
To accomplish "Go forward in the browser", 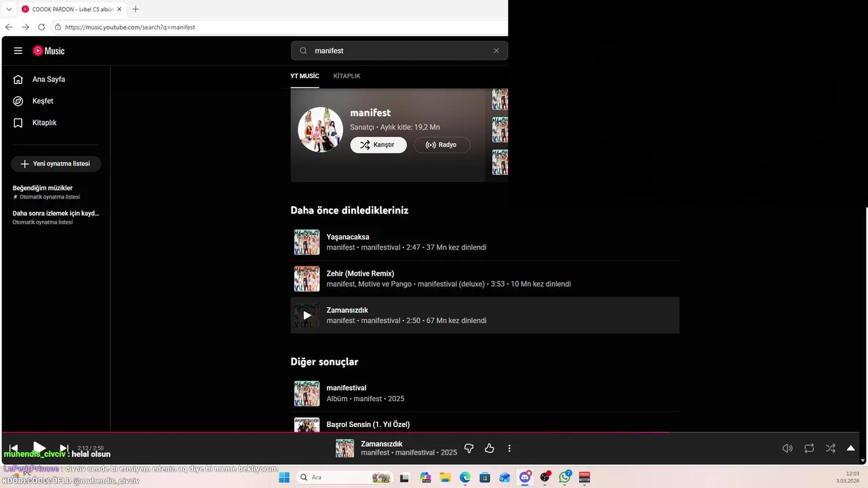I will (25, 27).
